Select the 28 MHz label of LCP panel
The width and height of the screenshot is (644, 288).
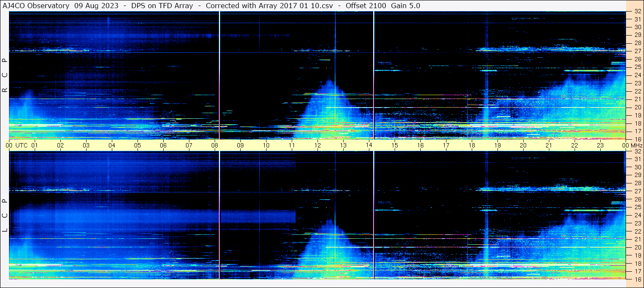pos(638,183)
